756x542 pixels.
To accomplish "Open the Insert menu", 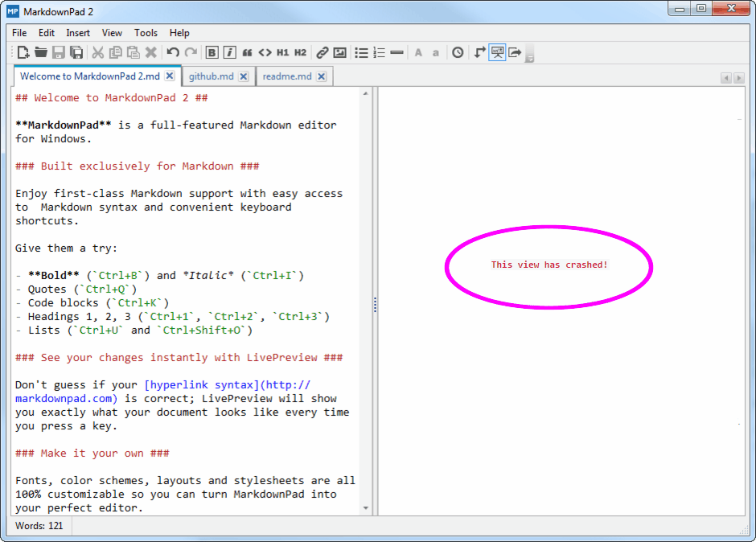I will click(x=78, y=33).
